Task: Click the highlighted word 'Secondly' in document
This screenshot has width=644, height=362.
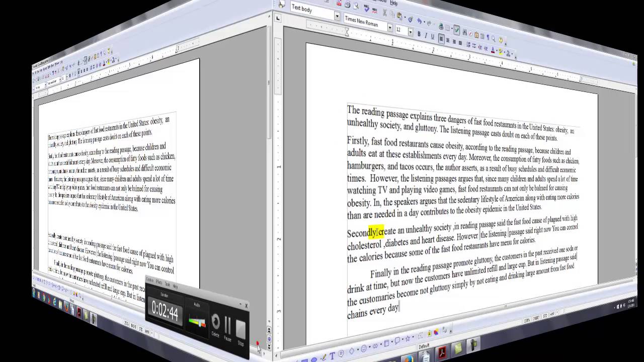Action: 362,232
